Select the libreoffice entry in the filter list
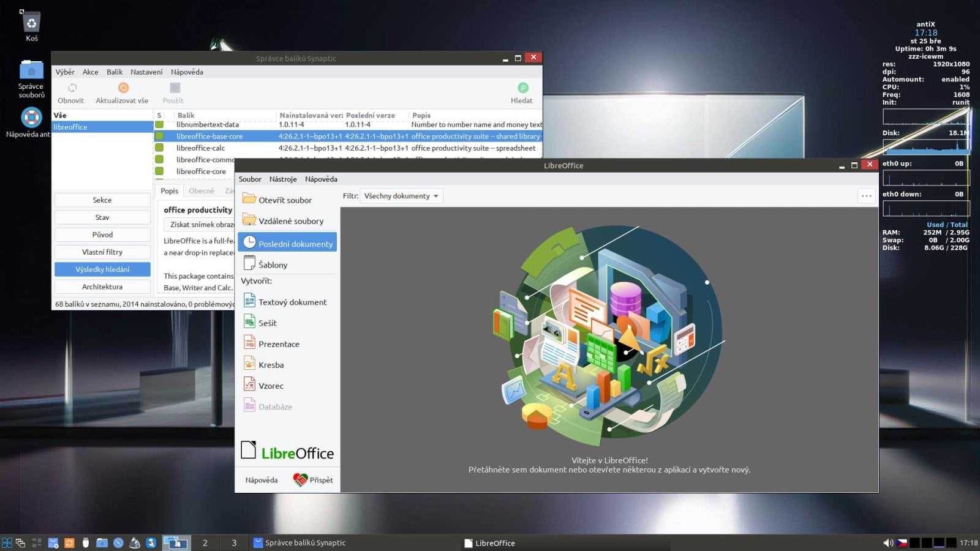The height and width of the screenshot is (551, 980). pos(102,127)
